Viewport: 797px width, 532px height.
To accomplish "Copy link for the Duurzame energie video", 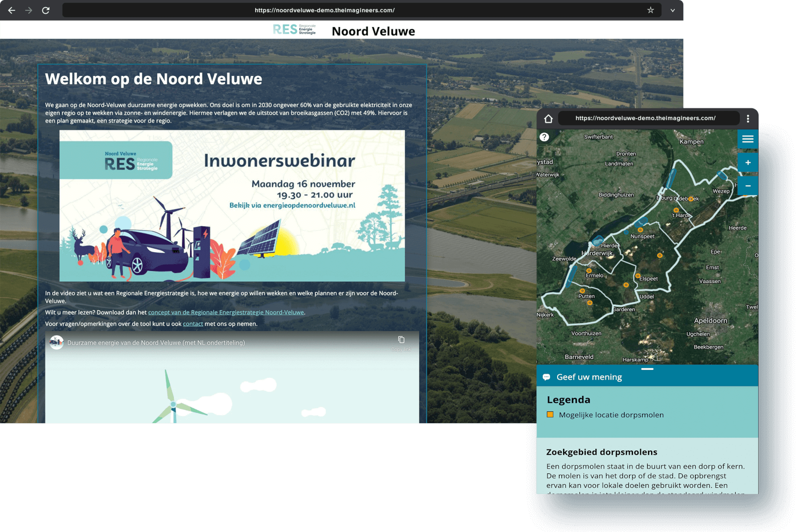I will tap(401, 340).
